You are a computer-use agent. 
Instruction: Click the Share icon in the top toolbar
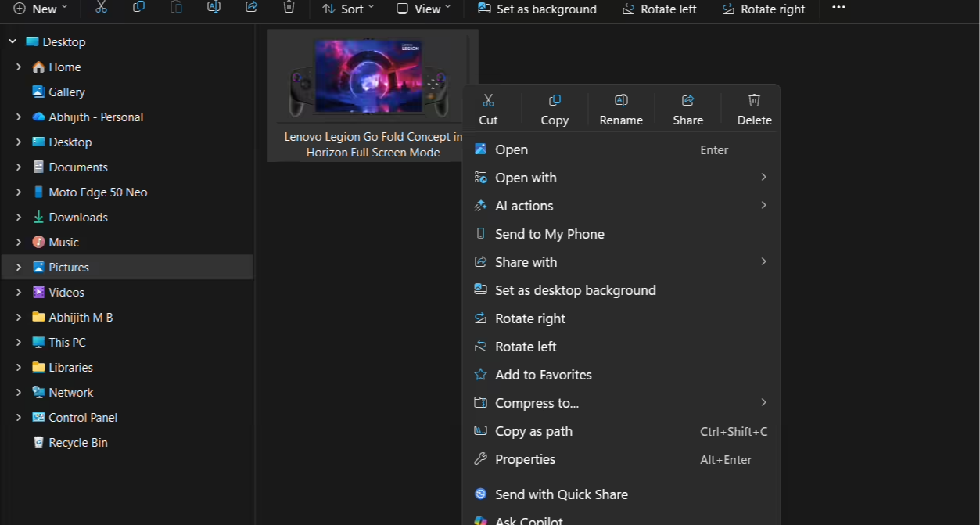point(251,7)
